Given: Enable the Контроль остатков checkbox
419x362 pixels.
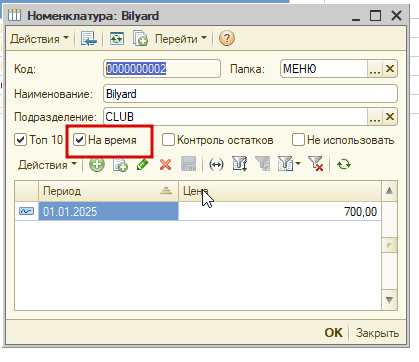Looking at the screenshot, I should point(168,140).
